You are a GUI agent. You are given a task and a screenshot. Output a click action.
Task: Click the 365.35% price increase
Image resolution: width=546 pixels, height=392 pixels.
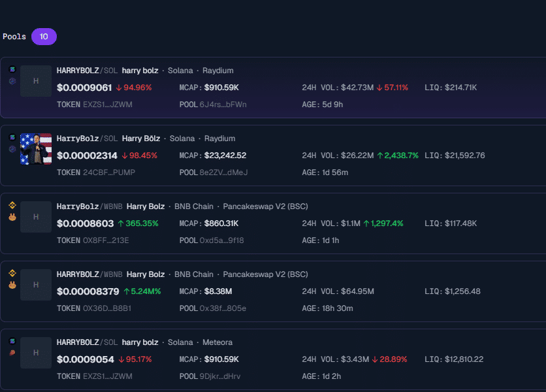pyautogui.click(x=138, y=223)
